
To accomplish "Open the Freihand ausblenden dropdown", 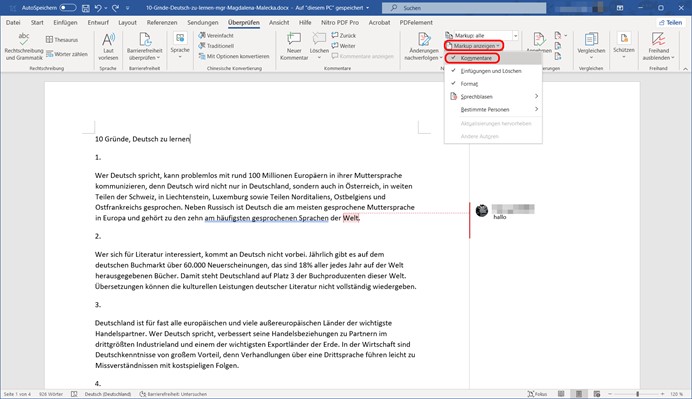I will [658, 46].
